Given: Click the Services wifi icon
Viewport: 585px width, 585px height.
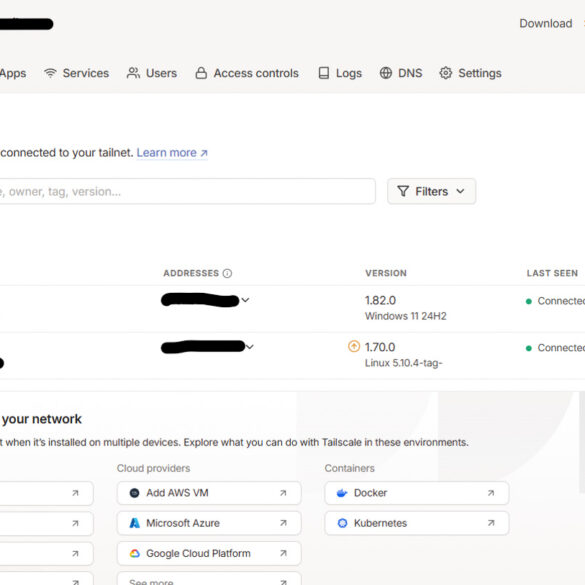Looking at the screenshot, I should click(50, 73).
